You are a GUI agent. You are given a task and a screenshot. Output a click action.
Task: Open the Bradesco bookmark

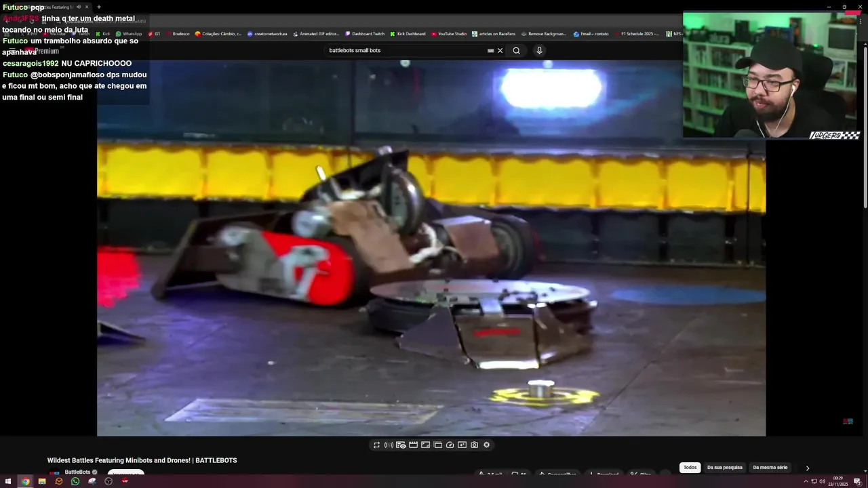178,33
